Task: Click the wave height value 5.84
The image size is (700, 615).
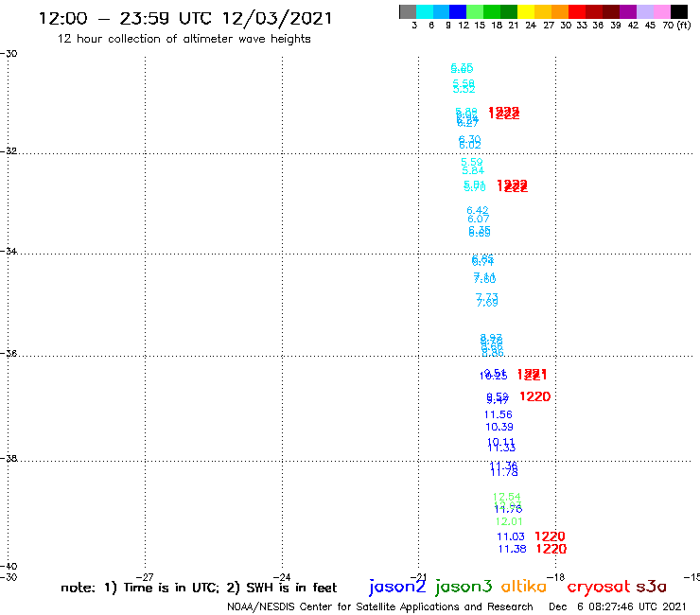Action: coord(473,170)
